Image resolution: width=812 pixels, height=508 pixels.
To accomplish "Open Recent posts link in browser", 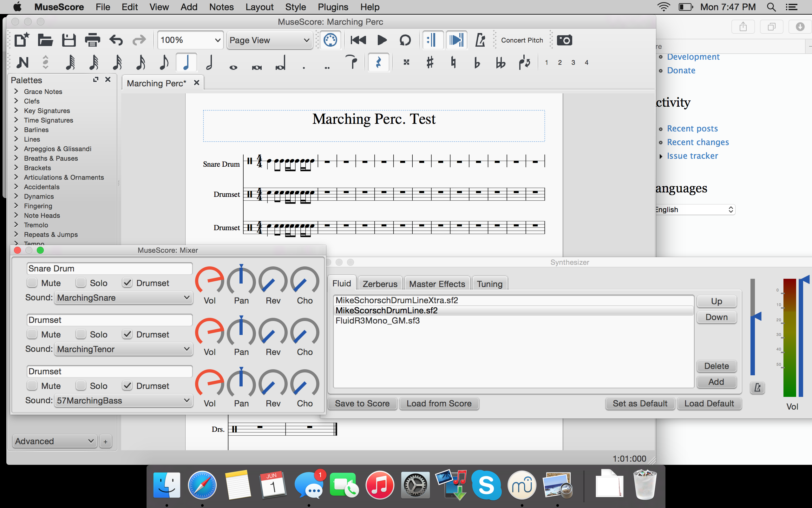I will tap(692, 128).
